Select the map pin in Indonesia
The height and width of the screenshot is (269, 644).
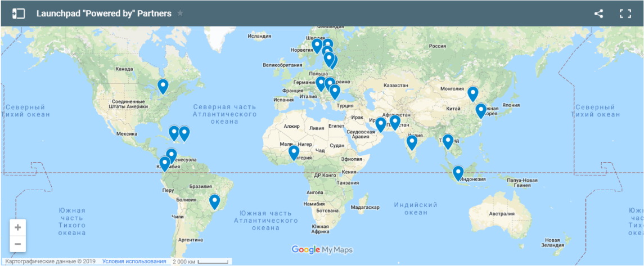point(458,172)
